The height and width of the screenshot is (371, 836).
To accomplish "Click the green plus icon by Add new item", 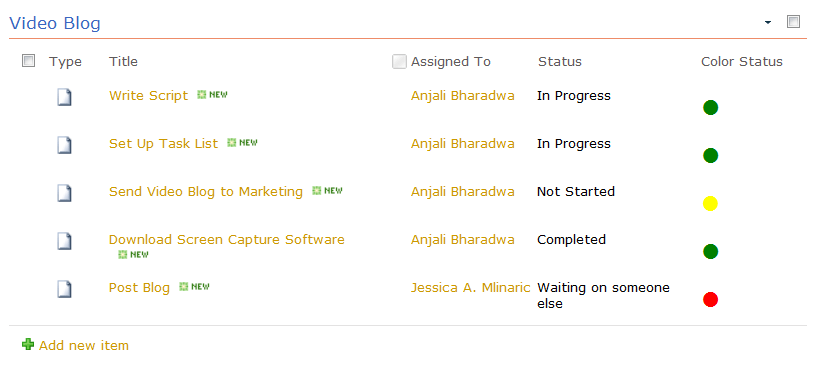I will pos(28,344).
